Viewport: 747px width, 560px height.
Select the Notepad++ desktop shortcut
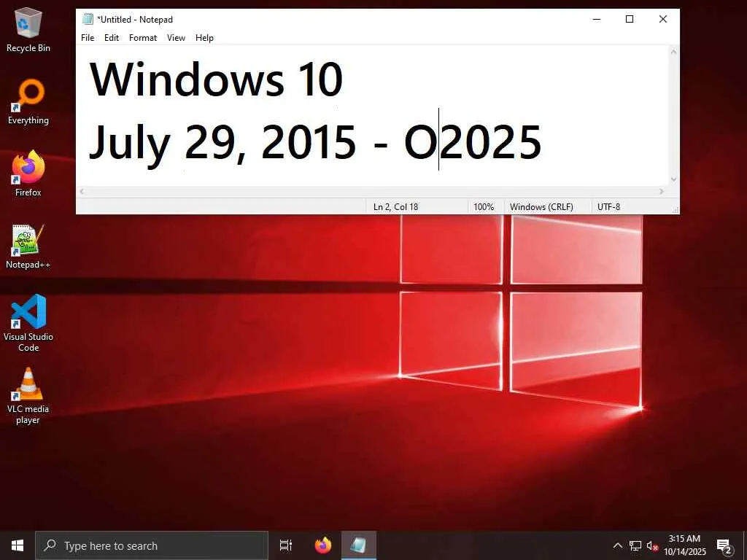28,246
